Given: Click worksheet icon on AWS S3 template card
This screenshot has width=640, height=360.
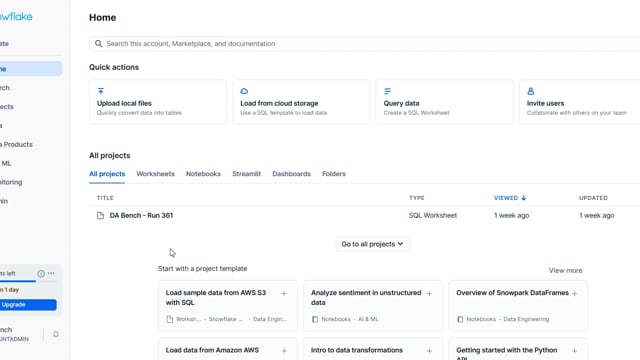Looking at the screenshot, I should point(170,319).
